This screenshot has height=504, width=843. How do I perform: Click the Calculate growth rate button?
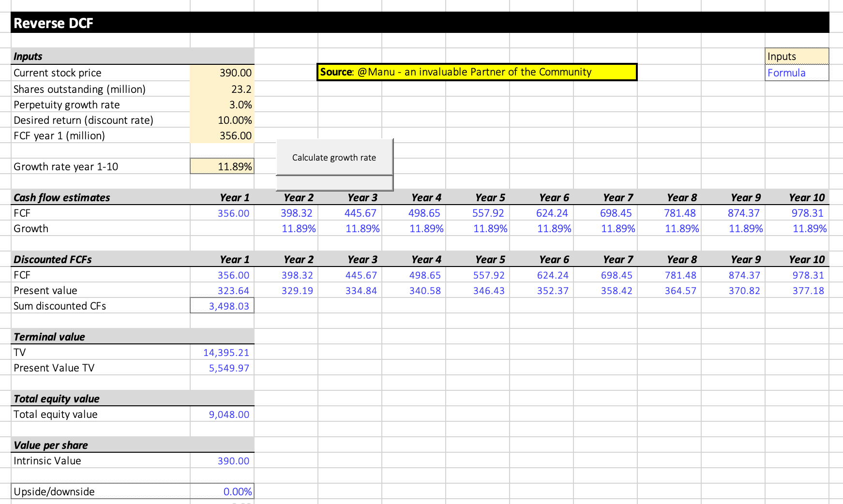[x=334, y=157]
